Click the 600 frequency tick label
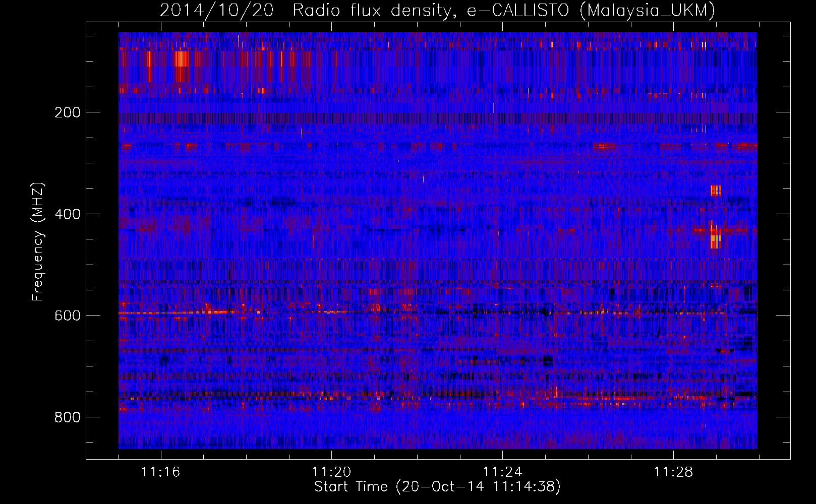This screenshot has height=504, width=816. pos(68,316)
